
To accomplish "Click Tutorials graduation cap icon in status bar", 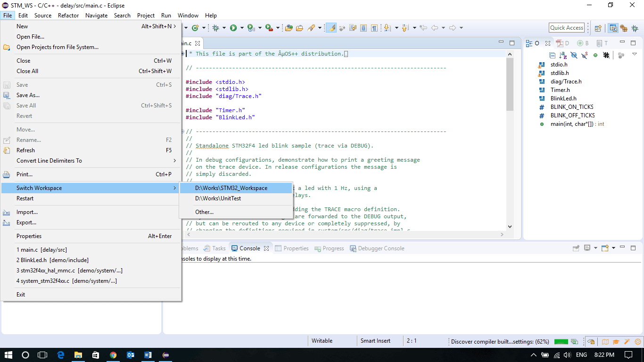I will click(616, 342).
